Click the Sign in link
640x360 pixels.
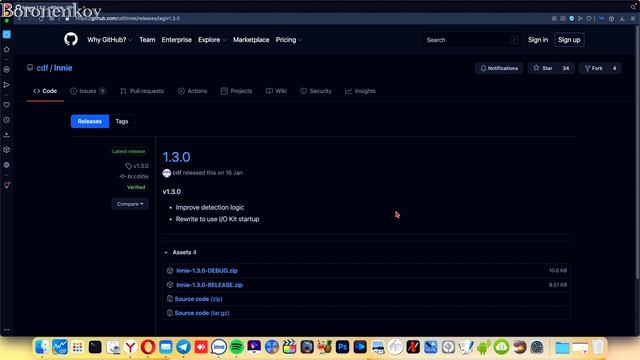point(538,40)
